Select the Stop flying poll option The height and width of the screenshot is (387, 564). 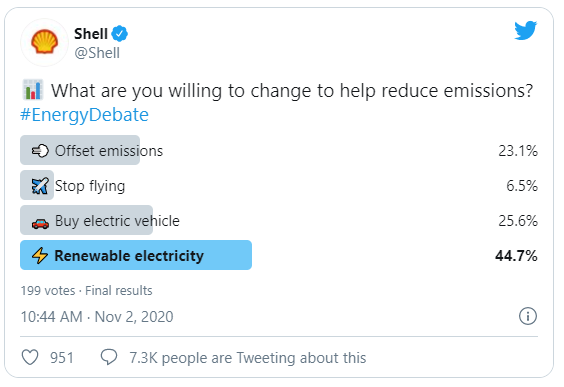point(279,186)
